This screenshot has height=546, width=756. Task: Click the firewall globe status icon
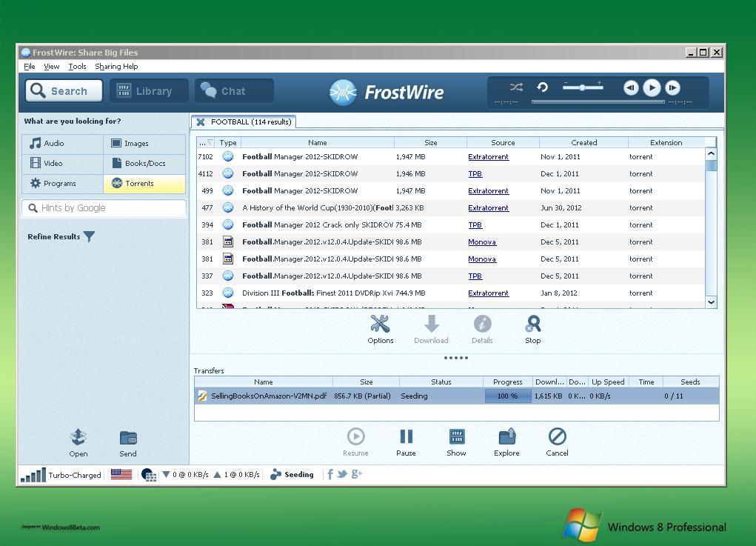pos(149,475)
